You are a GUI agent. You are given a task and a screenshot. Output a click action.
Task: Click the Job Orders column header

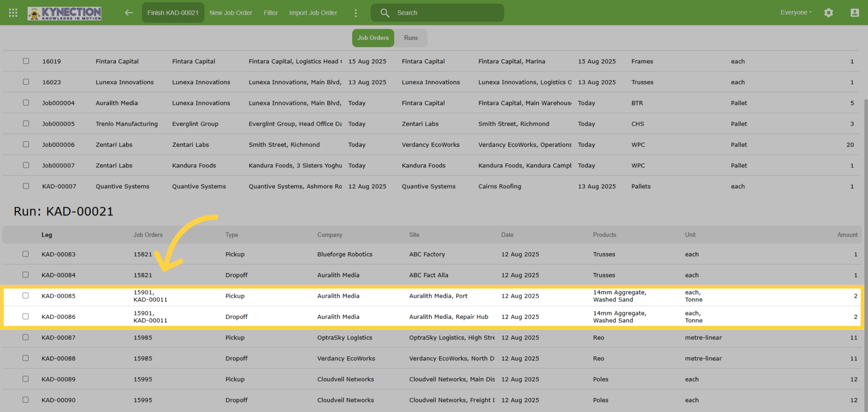point(148,235)
